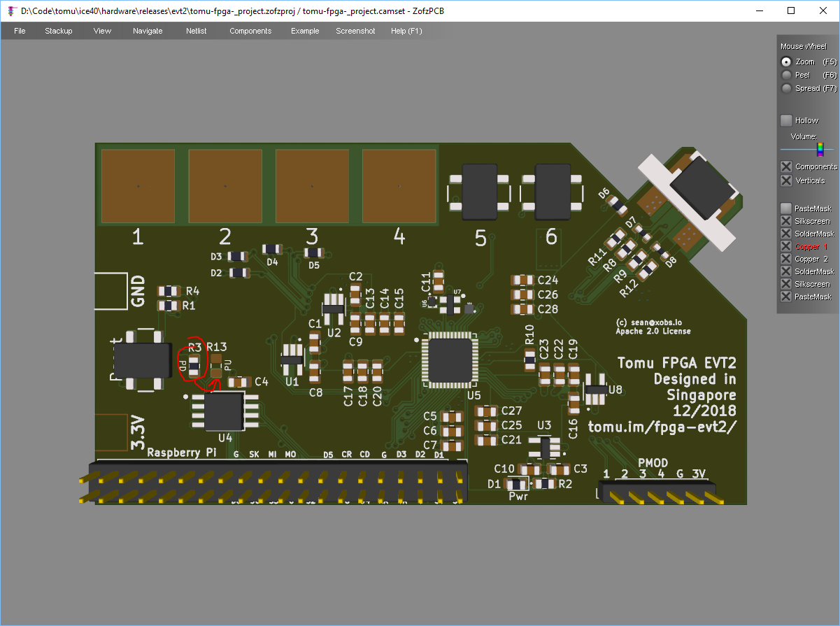The height and width of the screenshot is (626, 840).
Task: Hide the Copper 2 layer
Action: pyautogui.click(x=787, y=259)
